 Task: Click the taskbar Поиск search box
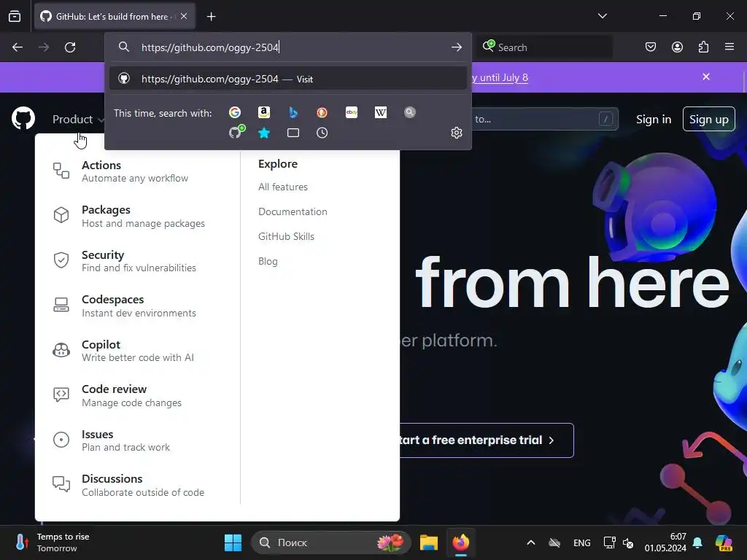click(330, 542)
